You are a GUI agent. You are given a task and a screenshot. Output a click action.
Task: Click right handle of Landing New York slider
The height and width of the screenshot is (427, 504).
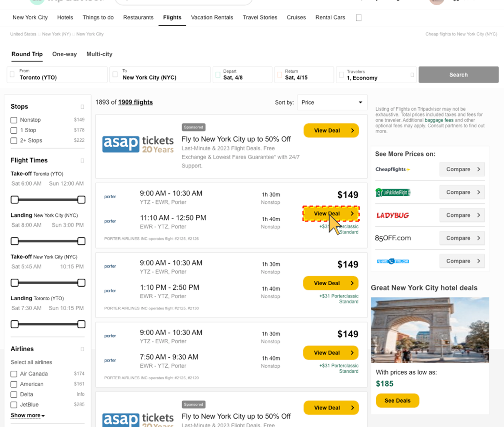pos(81,241)
